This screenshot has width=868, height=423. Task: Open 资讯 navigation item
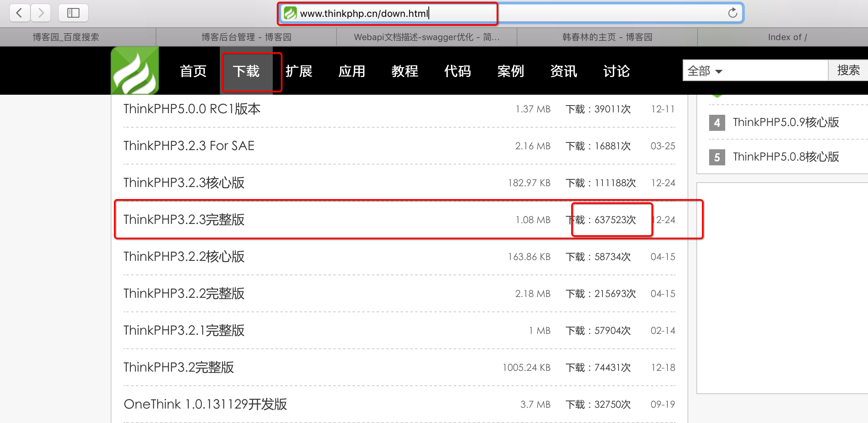pyautogui.click(x=564, y=71)
